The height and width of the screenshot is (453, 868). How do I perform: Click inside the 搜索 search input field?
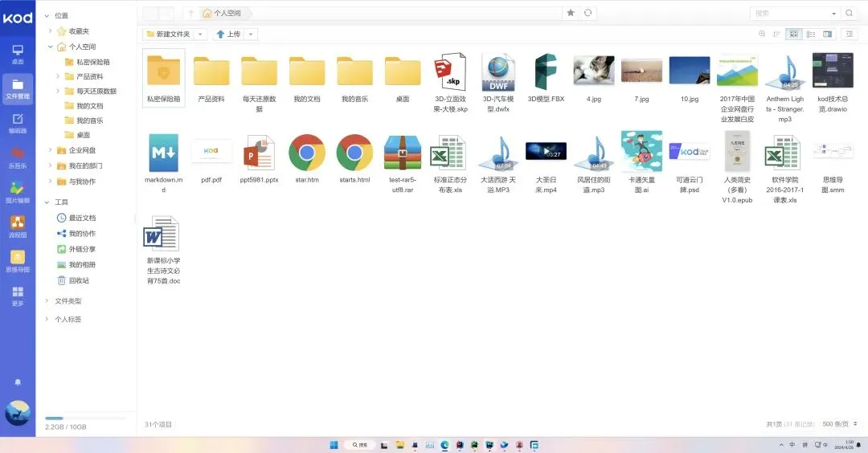pos(791,13)
